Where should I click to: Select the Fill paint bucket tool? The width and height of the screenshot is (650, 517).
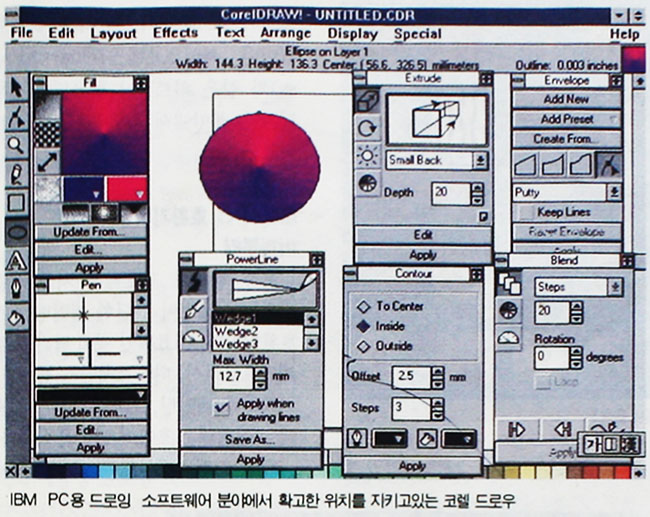point(17,318)
